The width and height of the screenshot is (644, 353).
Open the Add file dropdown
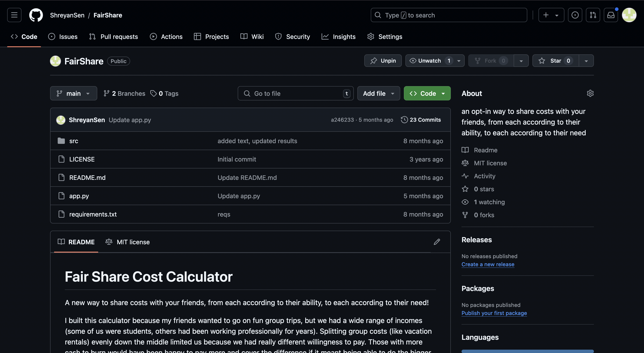click(379, 94)
